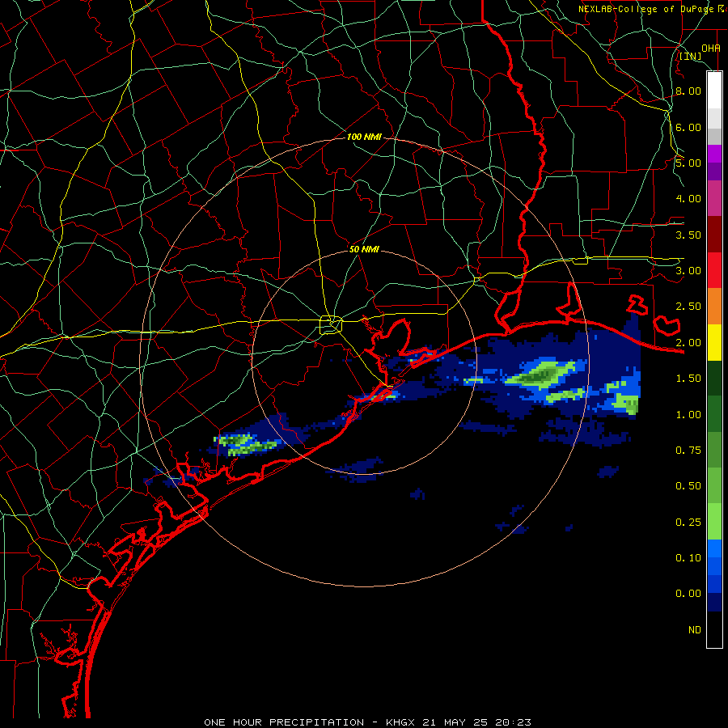Pick the orange swatch in the color scale

pyautogui.click(x=714, y=307)
